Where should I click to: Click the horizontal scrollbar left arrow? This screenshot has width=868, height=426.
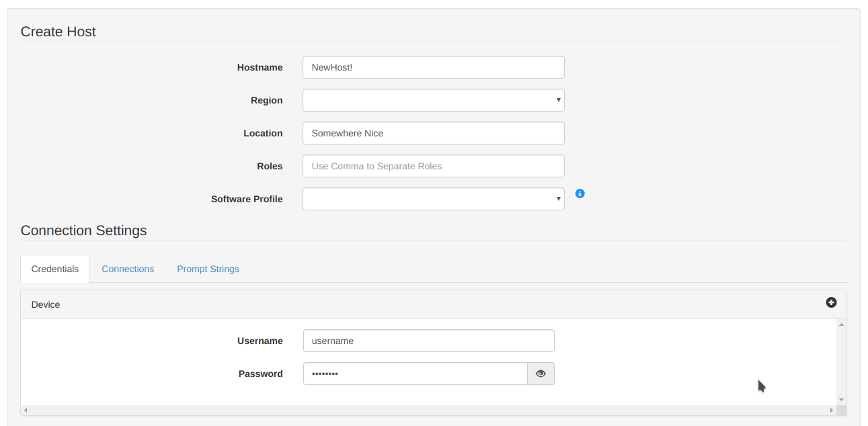coord(26,410)
